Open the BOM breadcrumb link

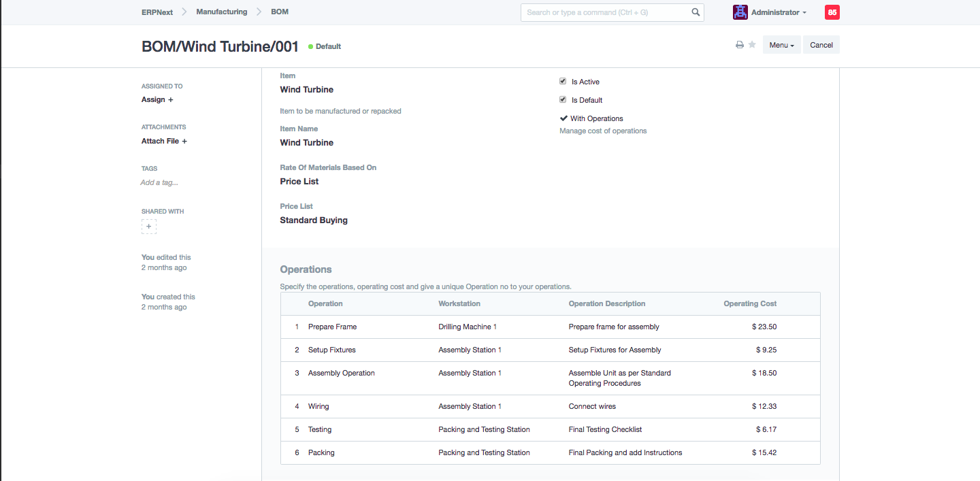tap(280, 12)
